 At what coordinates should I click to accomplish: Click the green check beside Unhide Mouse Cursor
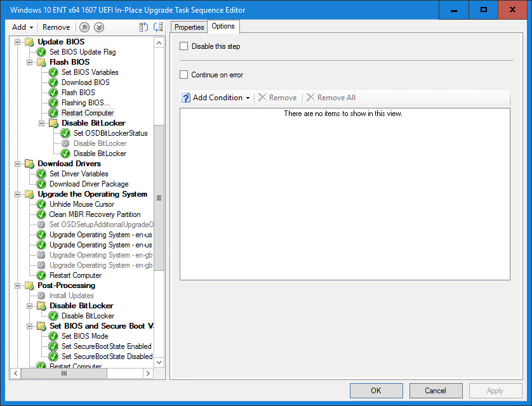[x=41, y=204]
